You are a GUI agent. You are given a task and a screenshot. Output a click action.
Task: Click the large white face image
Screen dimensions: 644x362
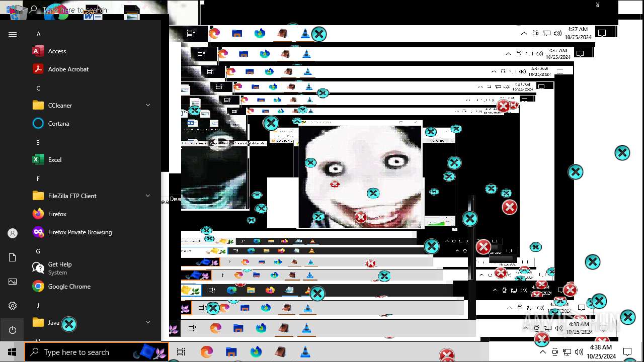pyautogui.click(x=360, y=176)
